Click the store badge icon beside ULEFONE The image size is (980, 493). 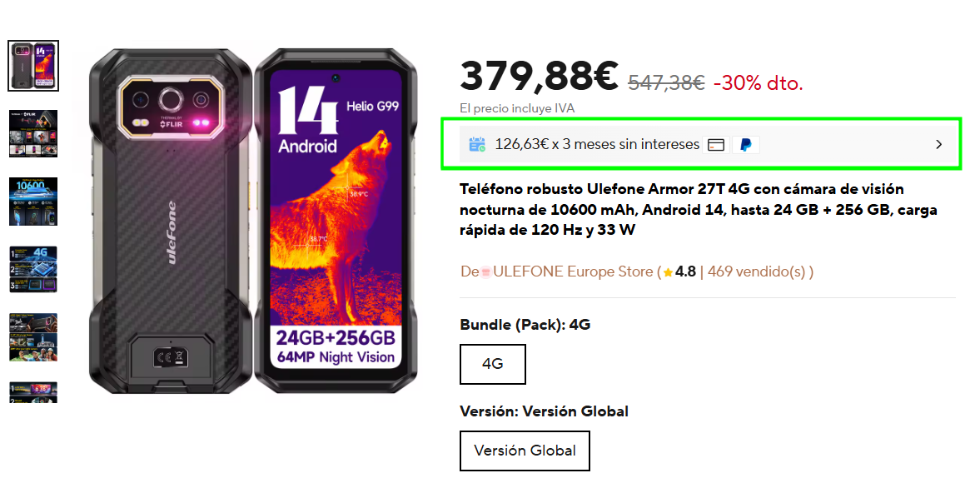485,272
